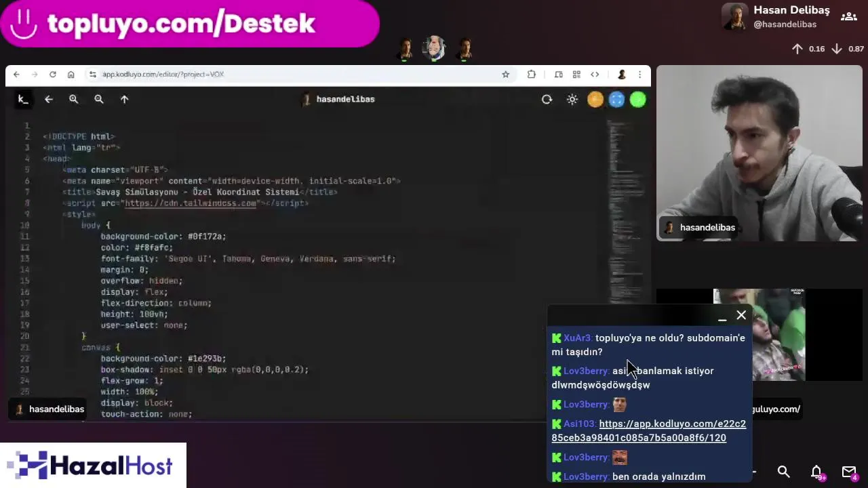Open the media control icon in browser toolbar
The height and width of the screenshot is (488, 868).
click(x=558, y=75)
